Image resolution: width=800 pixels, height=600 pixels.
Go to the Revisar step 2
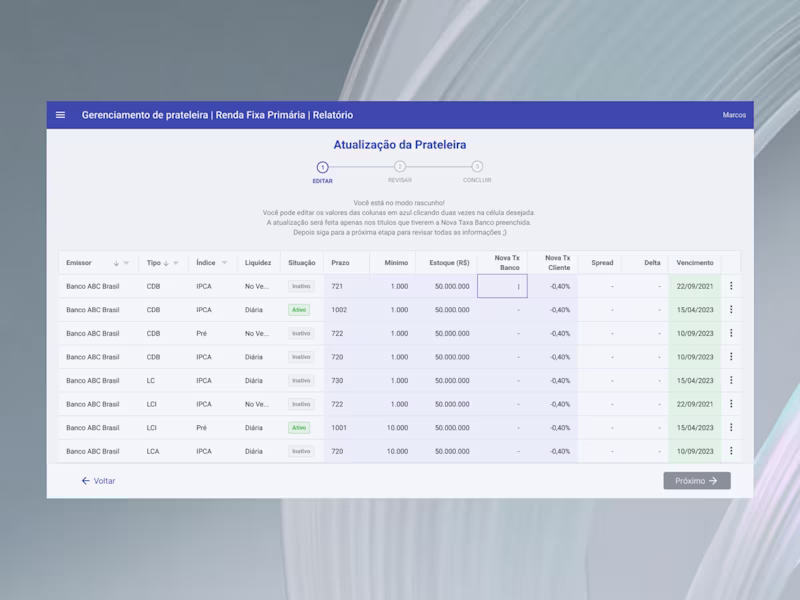coord(399,167)
